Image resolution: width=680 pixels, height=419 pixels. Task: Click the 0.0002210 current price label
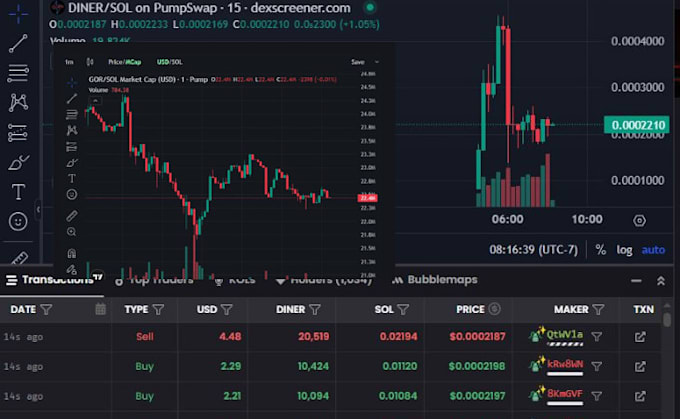coord(637,125)
